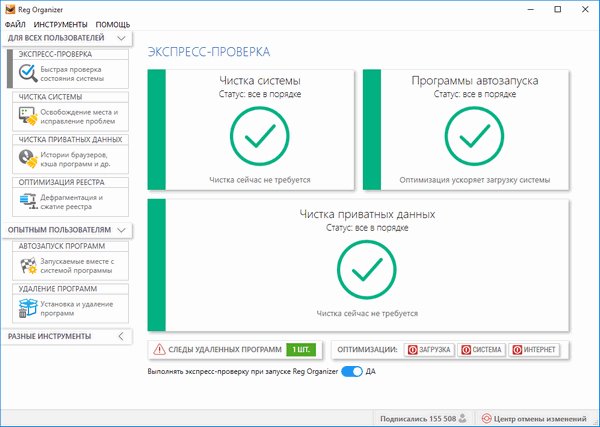Click the power icon on Загрузка button
Image resolution: width=600 pixels, height=427 pixels.
tap(412, 350)
